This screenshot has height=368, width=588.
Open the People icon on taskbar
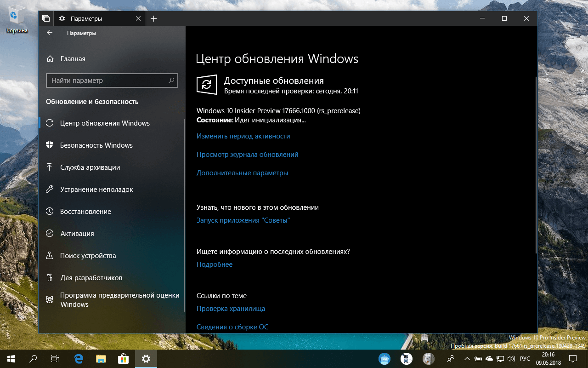(451, 359)
